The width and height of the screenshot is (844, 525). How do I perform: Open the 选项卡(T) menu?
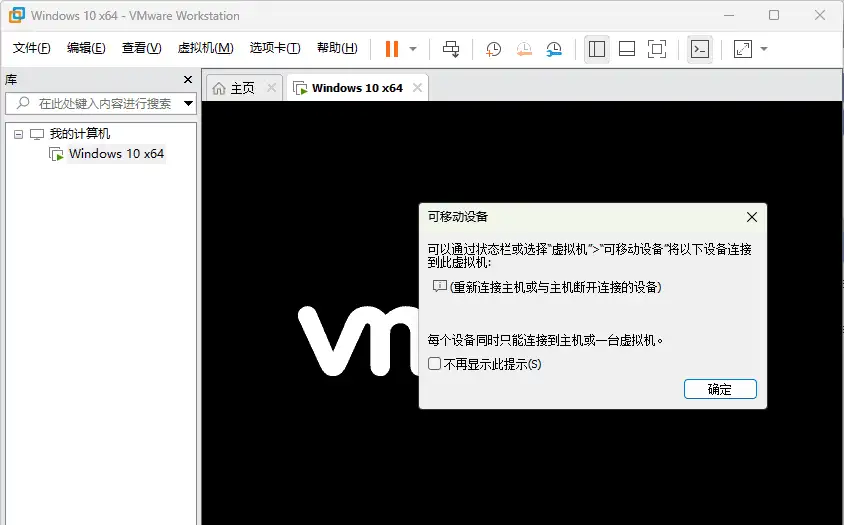point(275,48)
